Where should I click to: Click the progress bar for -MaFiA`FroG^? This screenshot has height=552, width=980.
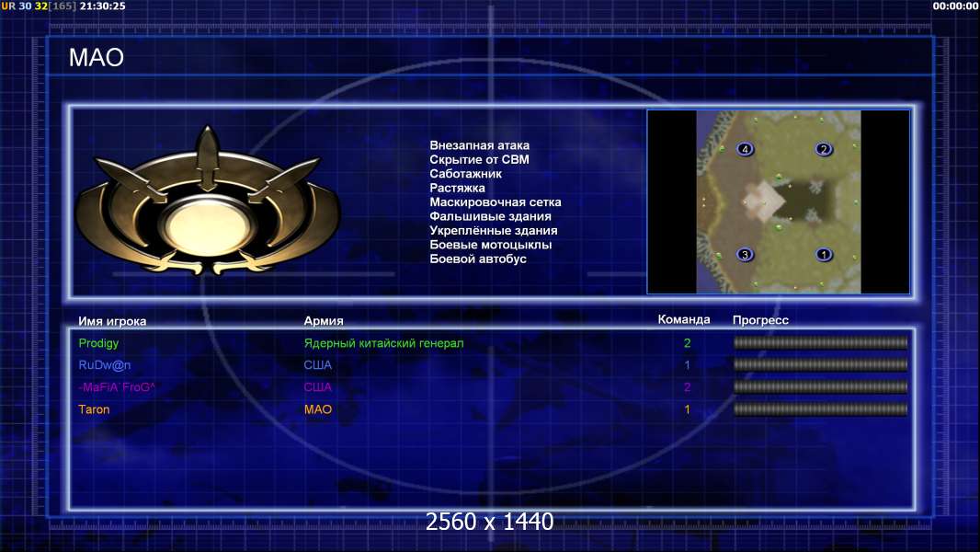tap(820, 387)
